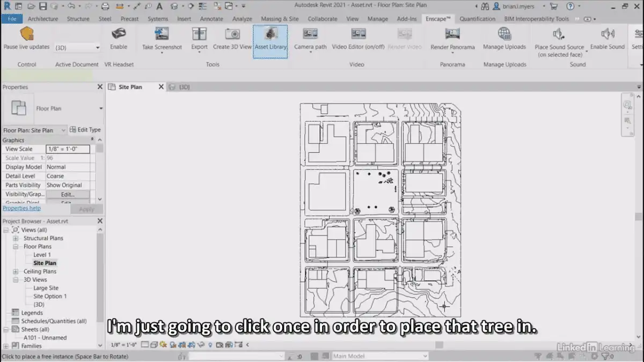Screen dimensions: 644x362
Task: Switch to the (3D) view tab
Action: (184, 87)
